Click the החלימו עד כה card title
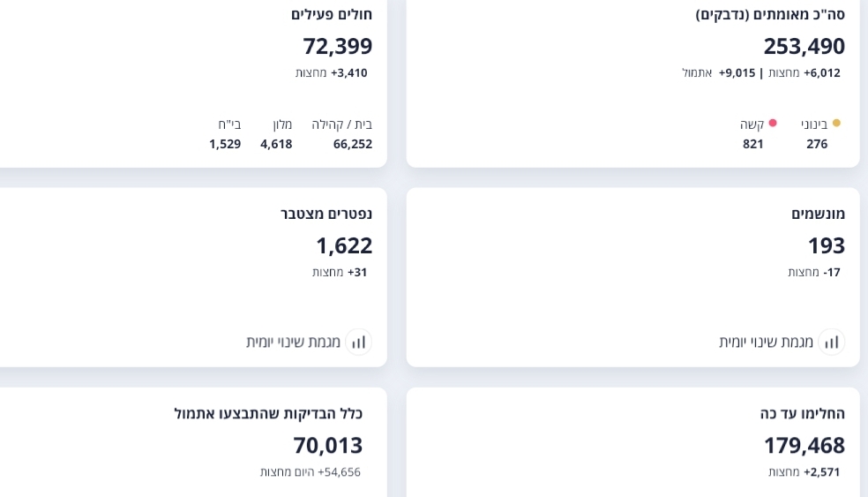Image resolution: width=868 pixels, height=497 pixels. pos(802,413)
